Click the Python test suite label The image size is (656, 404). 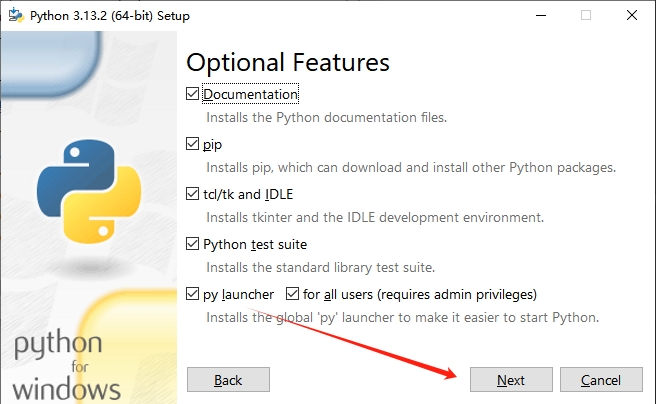[255, 244]
